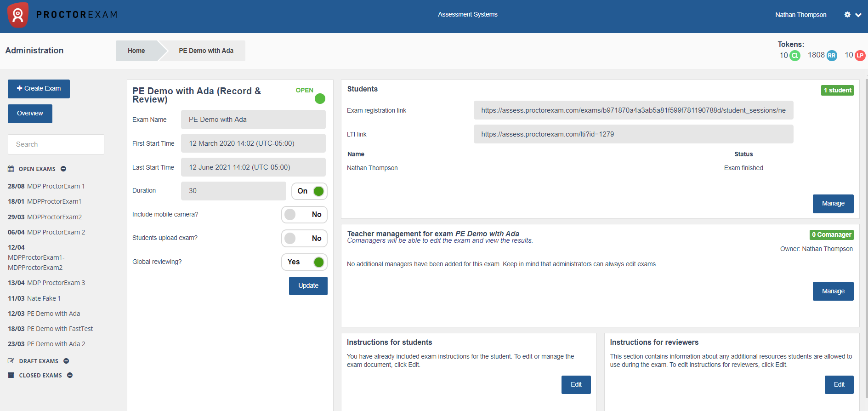Expand the Closed Exams section
Screen dimensions: 868x411
[x=70, y=375]
